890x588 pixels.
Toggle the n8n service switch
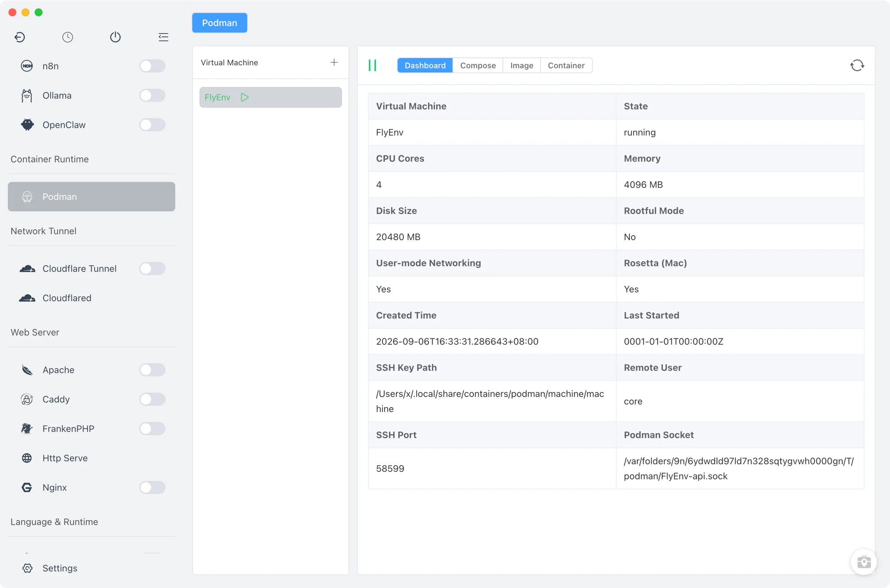[152, 66]
